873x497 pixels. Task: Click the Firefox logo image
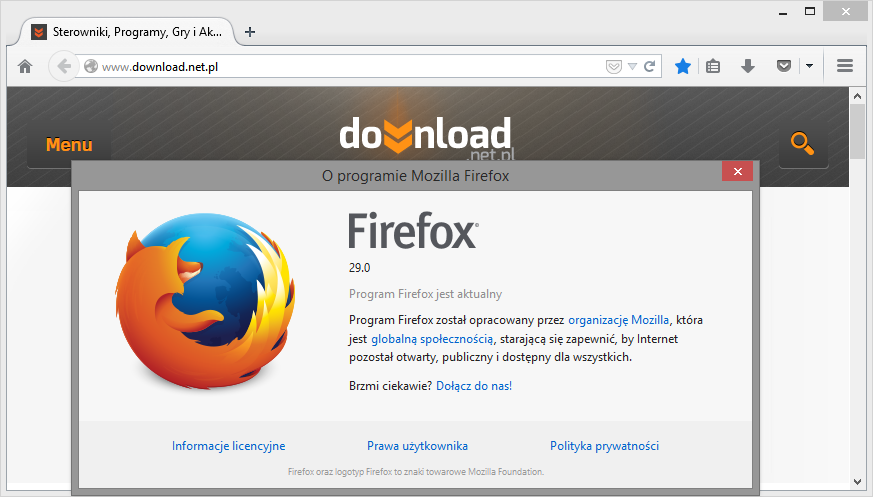tap(205, 301)
